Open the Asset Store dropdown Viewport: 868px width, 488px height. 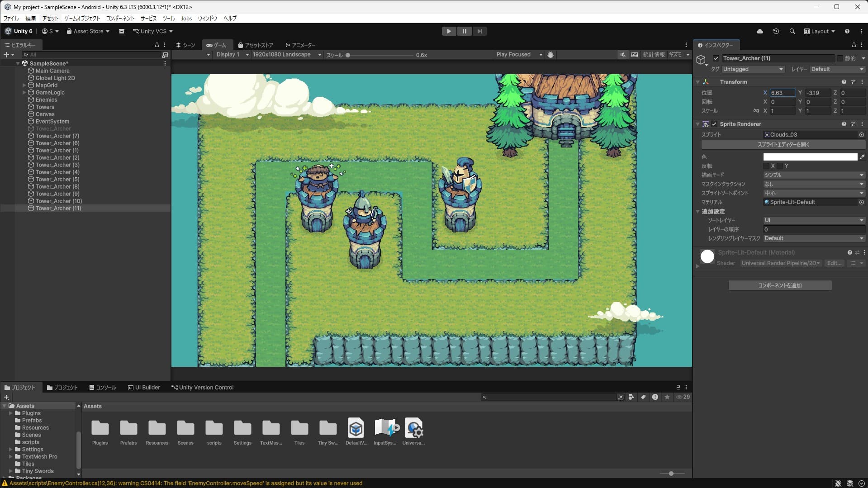(88, 31)
